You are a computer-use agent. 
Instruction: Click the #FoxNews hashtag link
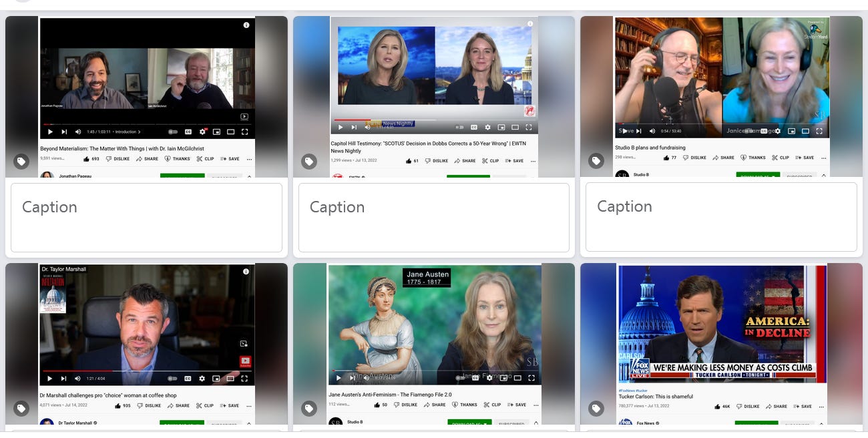click(x=626, y=389)
